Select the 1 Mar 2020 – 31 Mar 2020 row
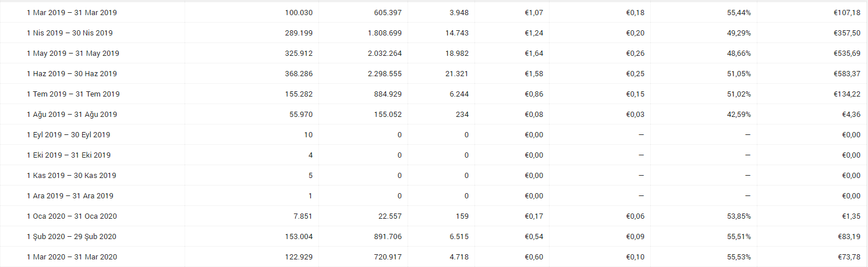868x267 pixels. (434, 257)
